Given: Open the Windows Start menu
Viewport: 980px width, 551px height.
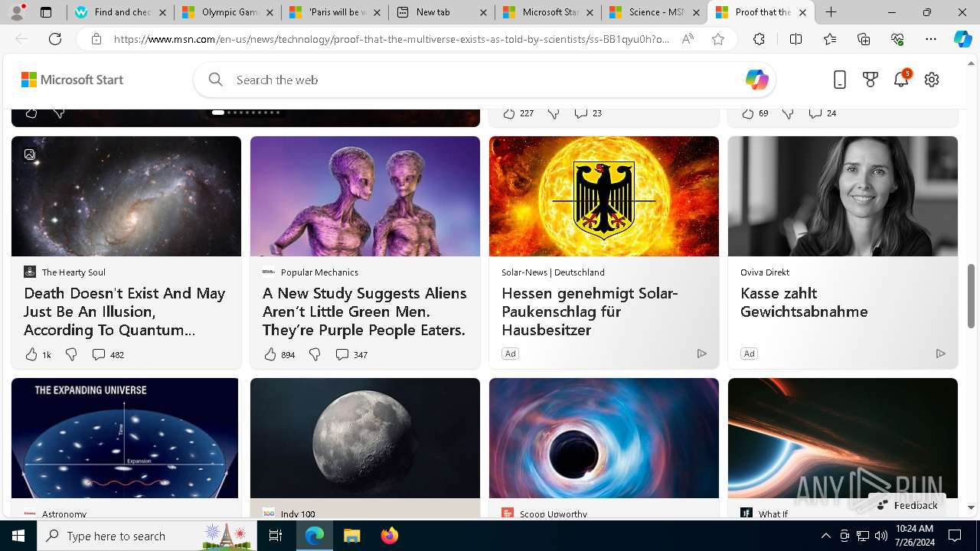Looking at the screenshot, I should (x=18, y=536).
